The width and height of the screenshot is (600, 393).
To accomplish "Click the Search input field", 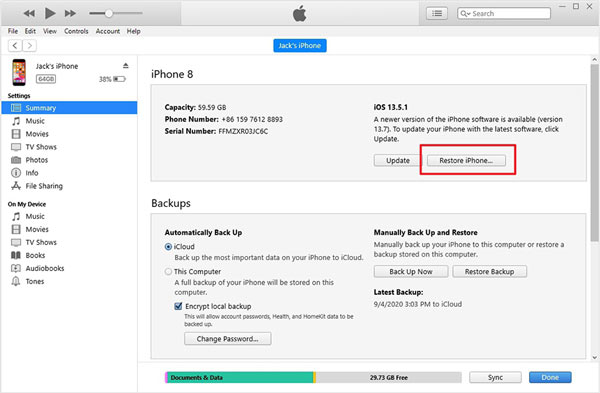I will point(504,13).
